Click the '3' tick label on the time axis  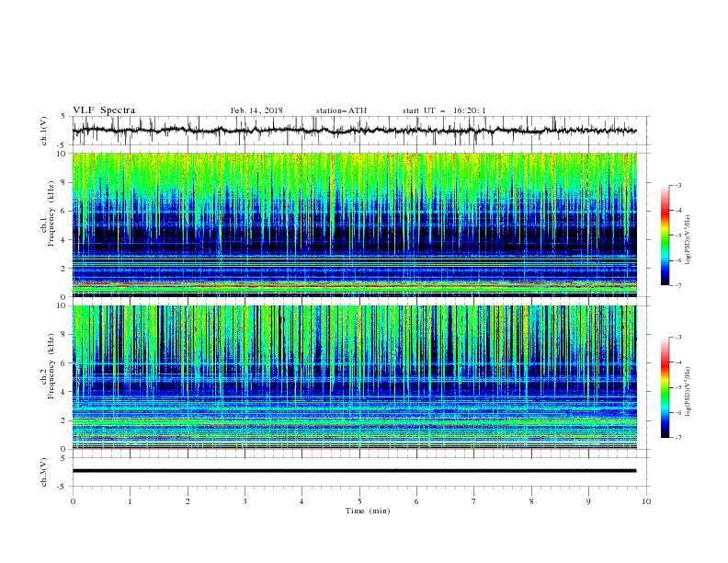(245, 501)
